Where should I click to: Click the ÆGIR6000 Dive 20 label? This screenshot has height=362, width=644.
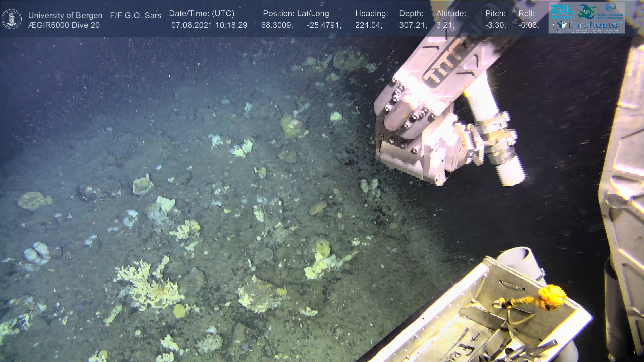(64, 25)
